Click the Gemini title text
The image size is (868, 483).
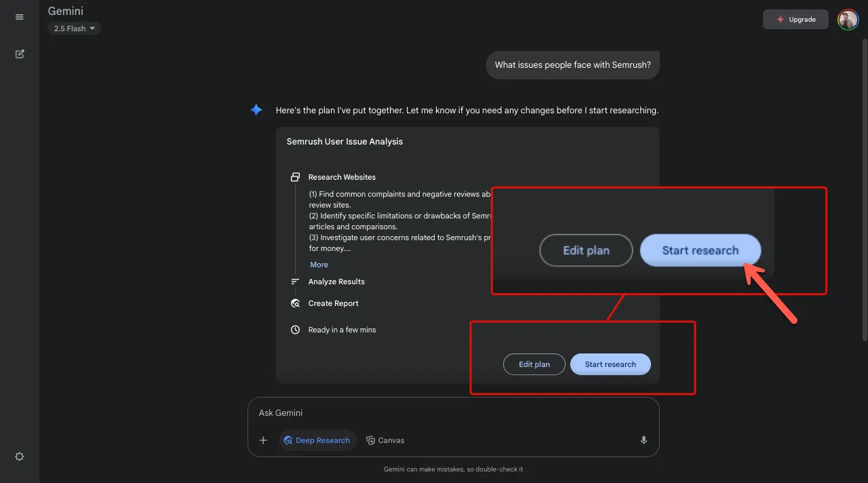pos(66,11)
